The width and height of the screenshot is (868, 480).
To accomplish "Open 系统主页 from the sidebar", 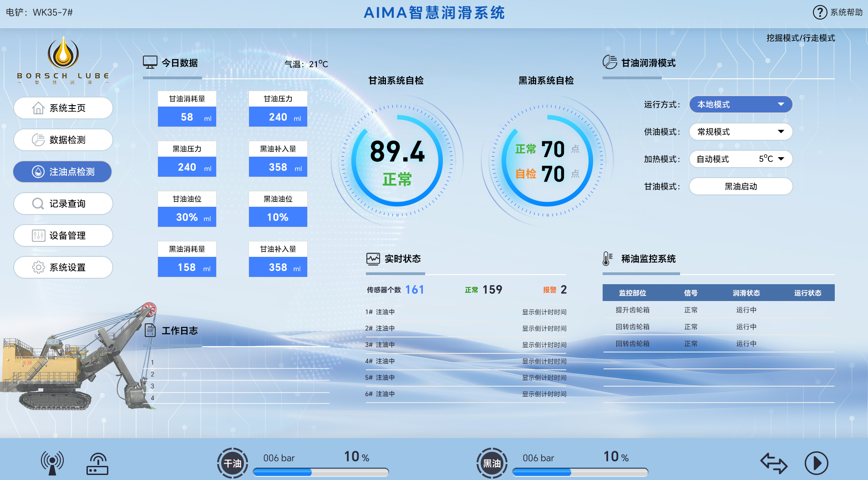I will (x=63, y=108).
